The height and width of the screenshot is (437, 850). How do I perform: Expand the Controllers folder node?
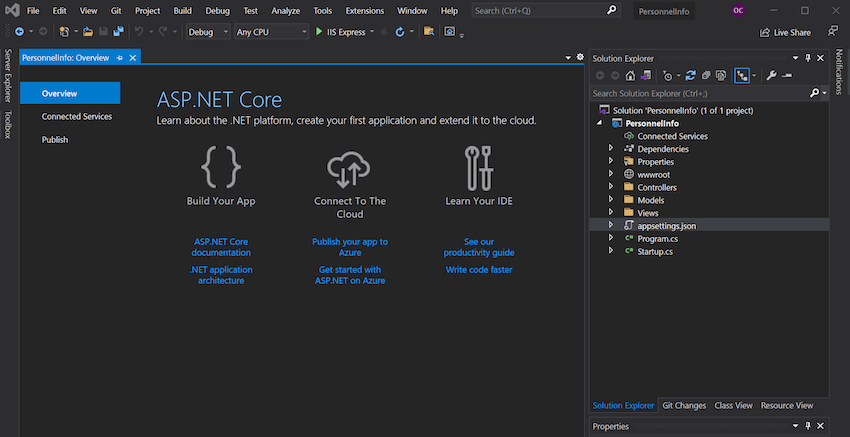pyautogui.click(x=611, y=187)
